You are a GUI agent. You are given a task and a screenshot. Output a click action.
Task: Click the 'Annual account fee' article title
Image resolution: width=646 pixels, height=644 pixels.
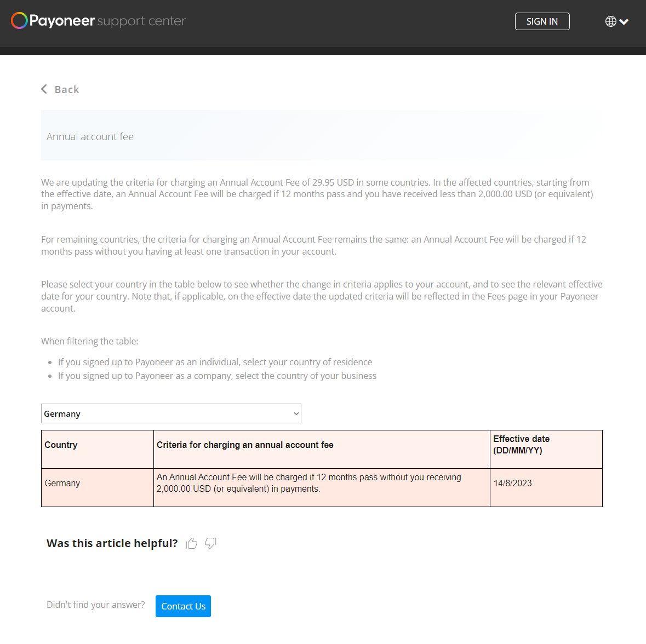pos(90,137)
